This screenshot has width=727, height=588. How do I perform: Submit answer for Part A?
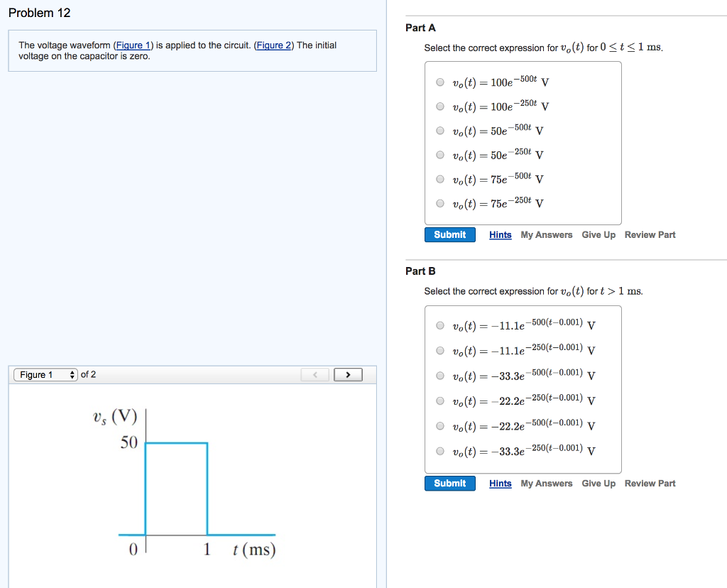tap(449, 234)
